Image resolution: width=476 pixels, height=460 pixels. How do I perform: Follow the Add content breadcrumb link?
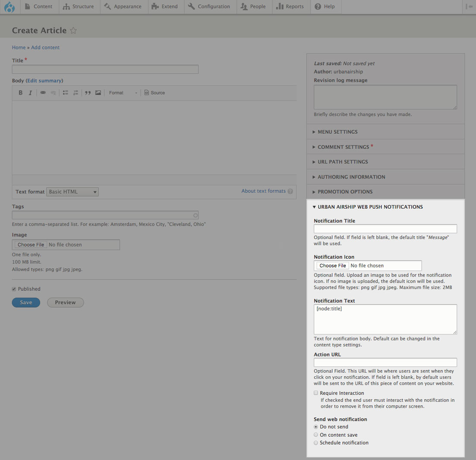(x=45, y=47)
